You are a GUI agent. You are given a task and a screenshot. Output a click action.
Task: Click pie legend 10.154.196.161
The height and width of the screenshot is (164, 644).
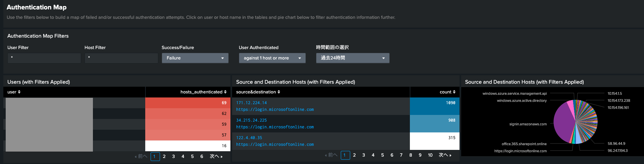[618, 108]
